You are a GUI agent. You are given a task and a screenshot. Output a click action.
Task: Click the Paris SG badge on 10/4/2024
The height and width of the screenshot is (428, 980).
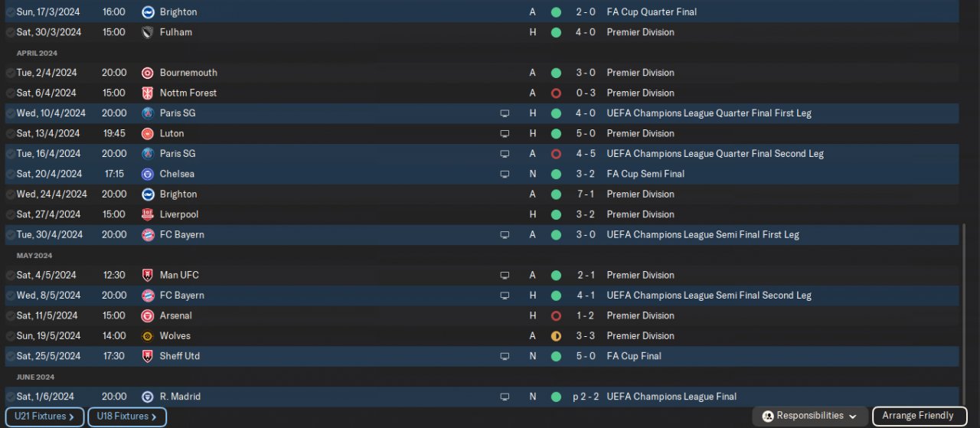click(x=148, y=113)
